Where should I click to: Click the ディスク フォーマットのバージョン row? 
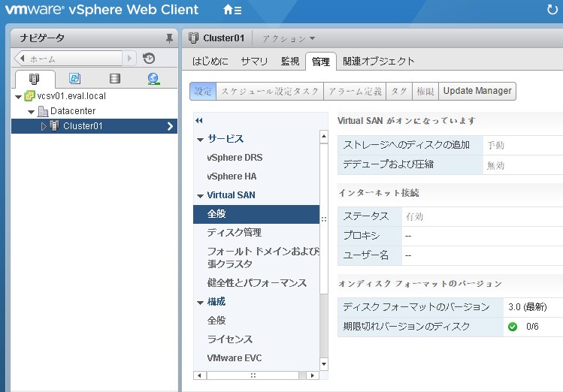(x=450, y=307)
